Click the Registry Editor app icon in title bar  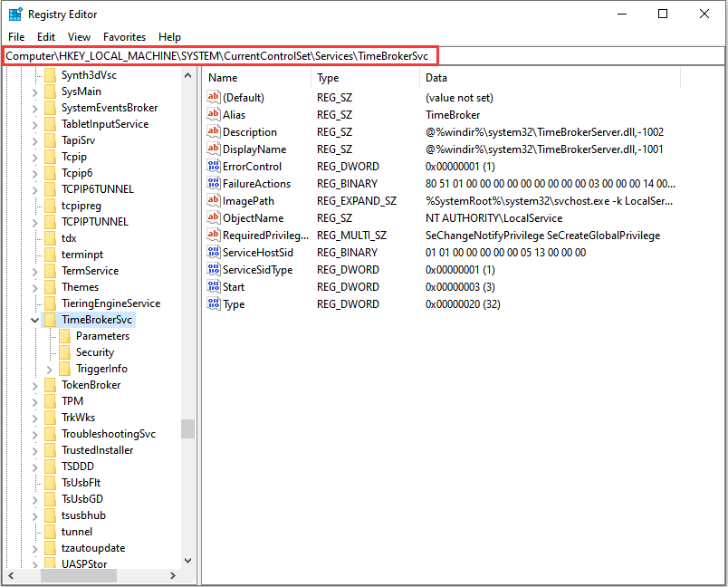[x=15, y=14]
